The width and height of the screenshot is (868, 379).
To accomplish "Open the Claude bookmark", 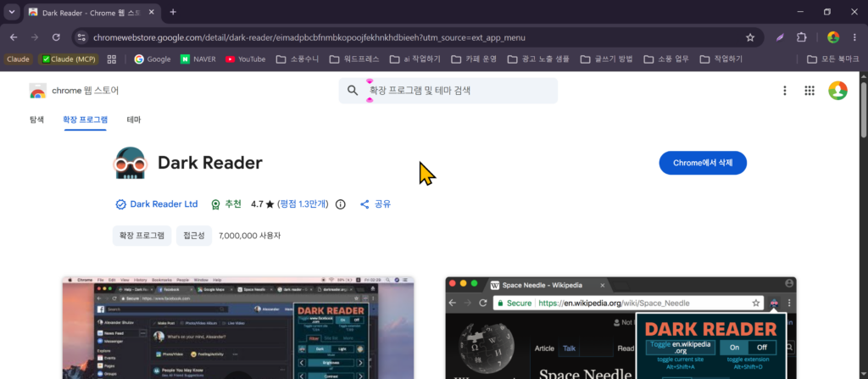I will point(19,59).
